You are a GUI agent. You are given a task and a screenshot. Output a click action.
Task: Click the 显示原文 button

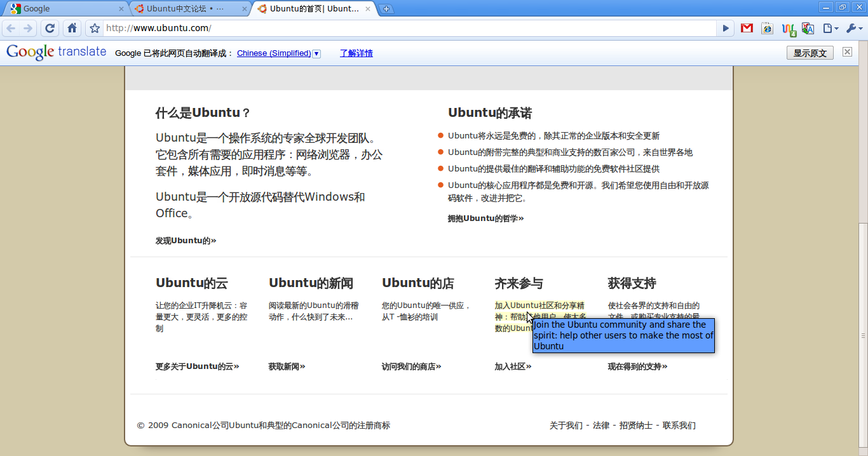click(x=810, y=53)
